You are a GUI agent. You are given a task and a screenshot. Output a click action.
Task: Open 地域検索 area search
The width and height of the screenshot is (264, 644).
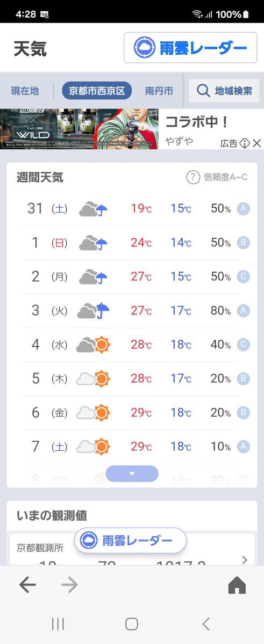coord(224,91)
